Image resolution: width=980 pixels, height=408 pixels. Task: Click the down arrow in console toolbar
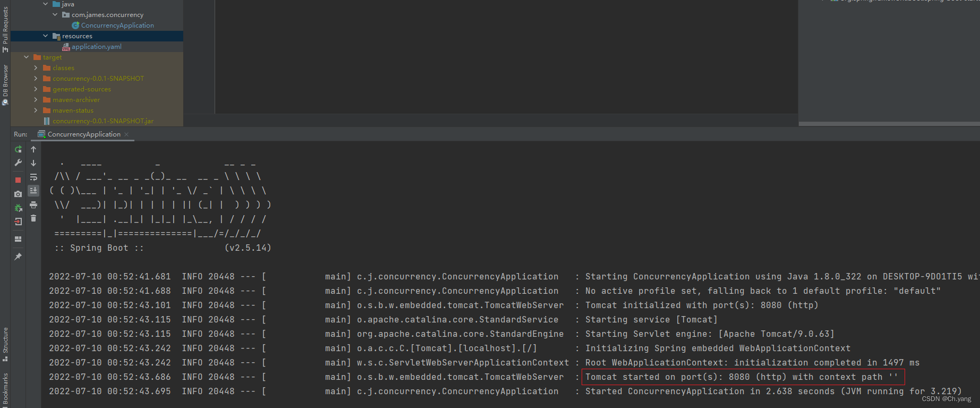point(33,163)
